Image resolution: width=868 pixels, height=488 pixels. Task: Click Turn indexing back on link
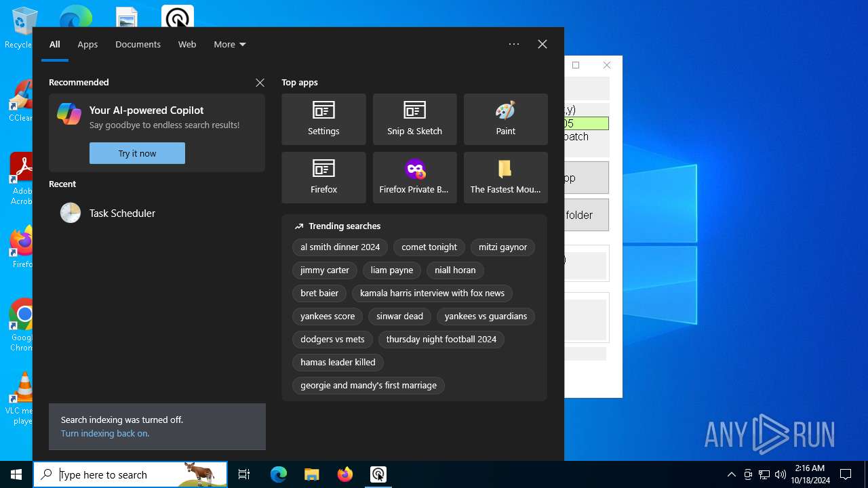click(x=105, y=433)
